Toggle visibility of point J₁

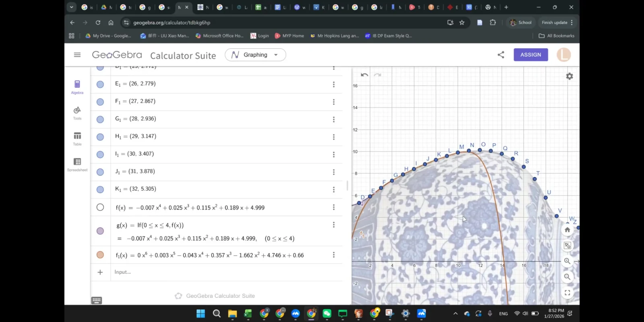point(100,172)
